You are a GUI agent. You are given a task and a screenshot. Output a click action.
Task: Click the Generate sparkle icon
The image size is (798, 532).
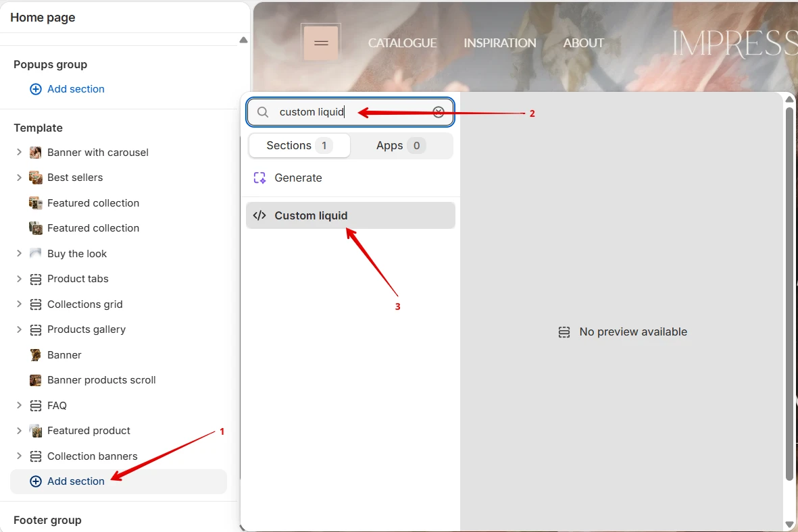(x=259, y=178)
